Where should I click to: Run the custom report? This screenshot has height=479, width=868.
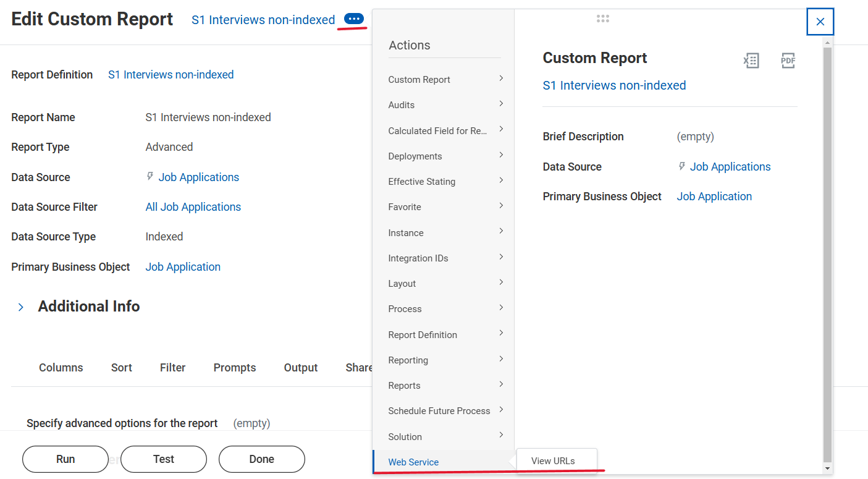tap(65, 459)
